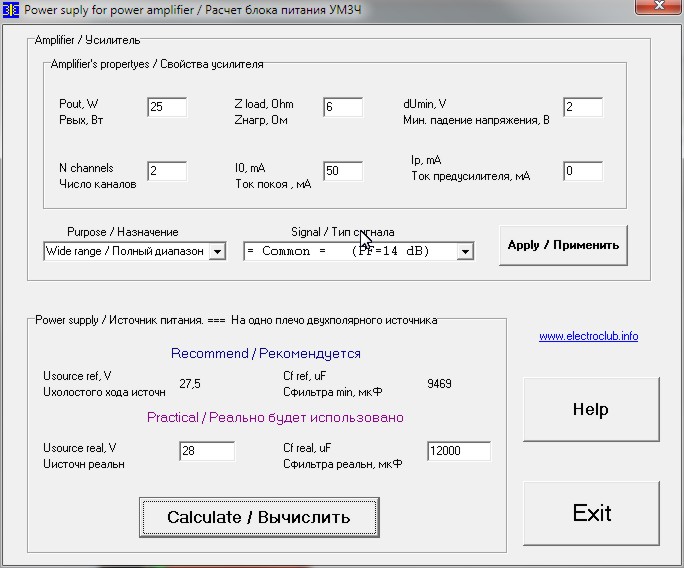
Task: Click the Recommend / Рекомендуется heading
Action: pyautogui.click(x=266, y=353)
